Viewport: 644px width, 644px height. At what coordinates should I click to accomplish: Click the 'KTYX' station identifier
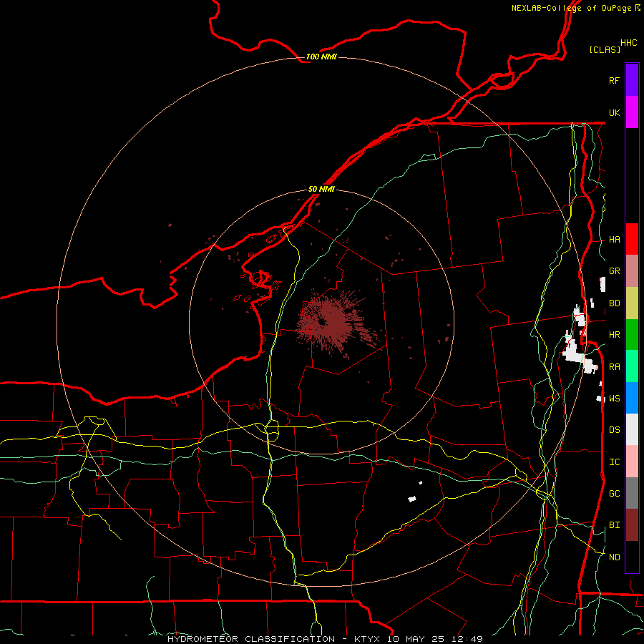pos(367,639)
